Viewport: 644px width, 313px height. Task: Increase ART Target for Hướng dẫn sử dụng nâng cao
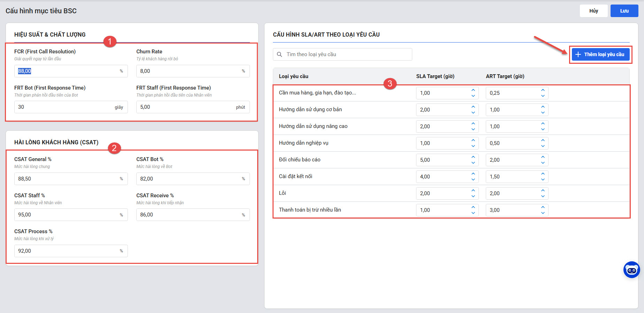pos(543,124)
